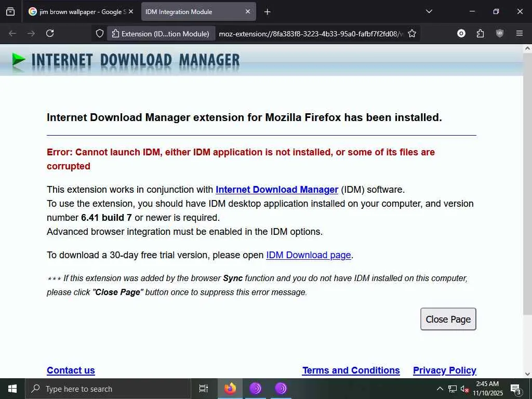Focus the moz-extension URL address field
This screenshot has width=532, height=399.
click(311, 34)
